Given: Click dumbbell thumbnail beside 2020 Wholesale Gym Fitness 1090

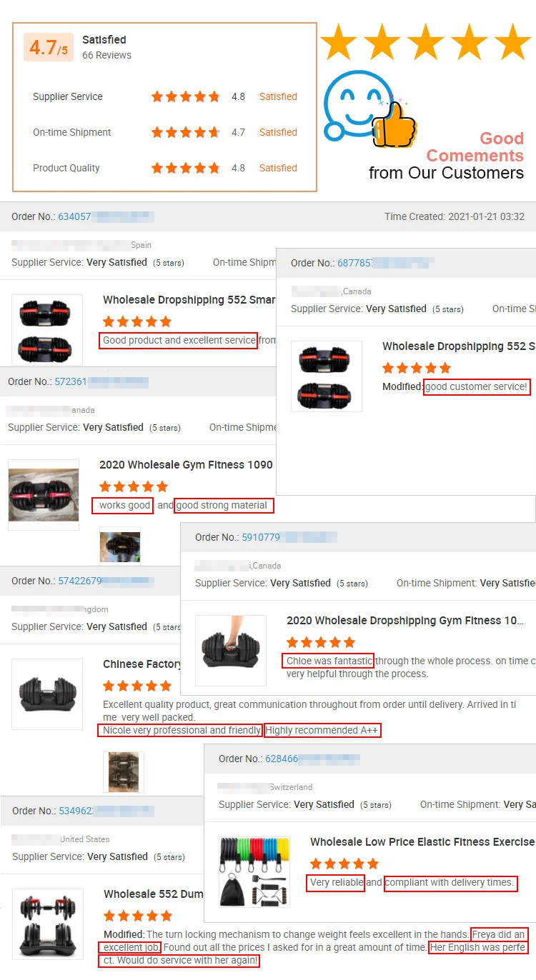Looking at the screenshot, I should pyautogui.click(x=44, y=495).
